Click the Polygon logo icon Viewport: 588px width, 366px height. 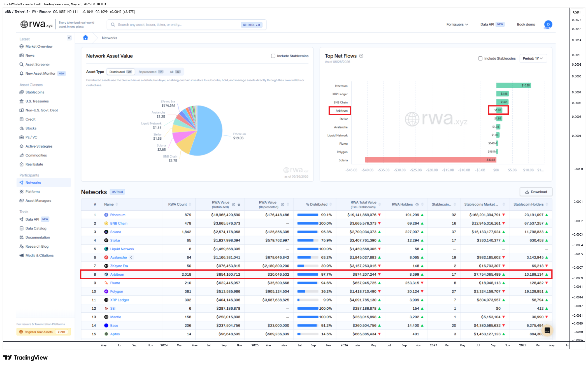pyautogui.click(x=106, y=291)
